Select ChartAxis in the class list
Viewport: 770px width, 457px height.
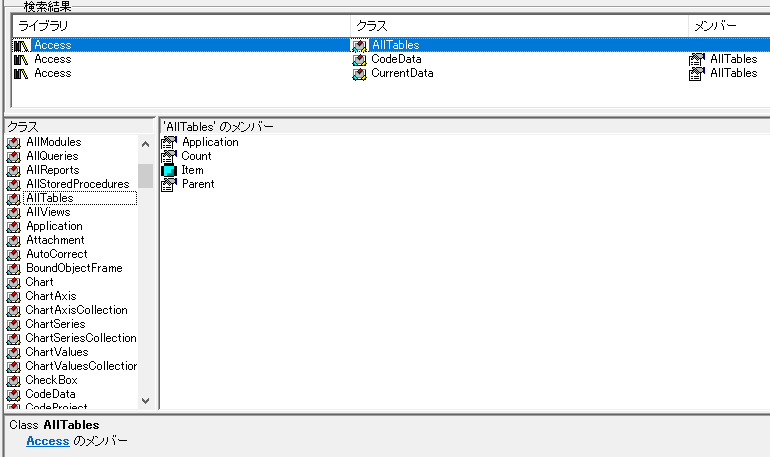click(51, 296)
